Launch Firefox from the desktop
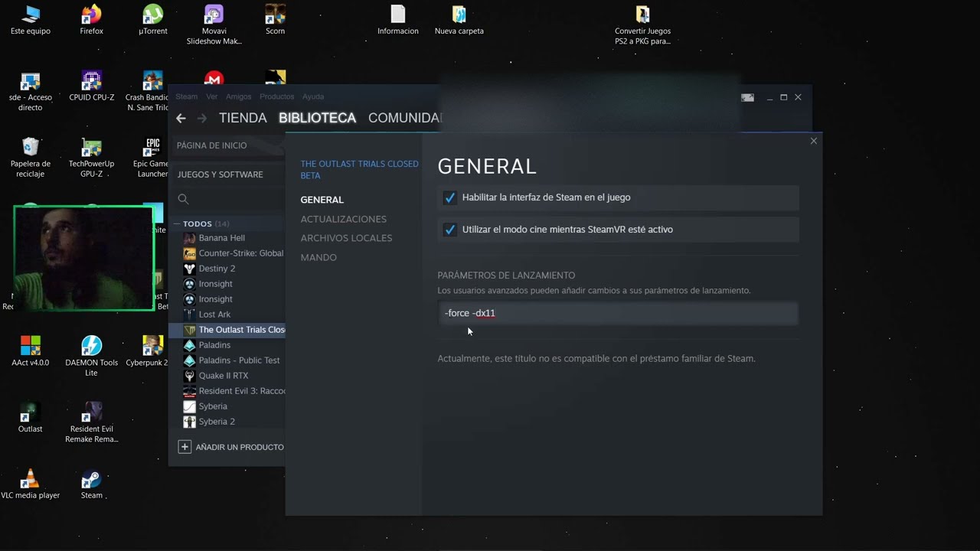This screenshot has height=551, width=980. 91,20
